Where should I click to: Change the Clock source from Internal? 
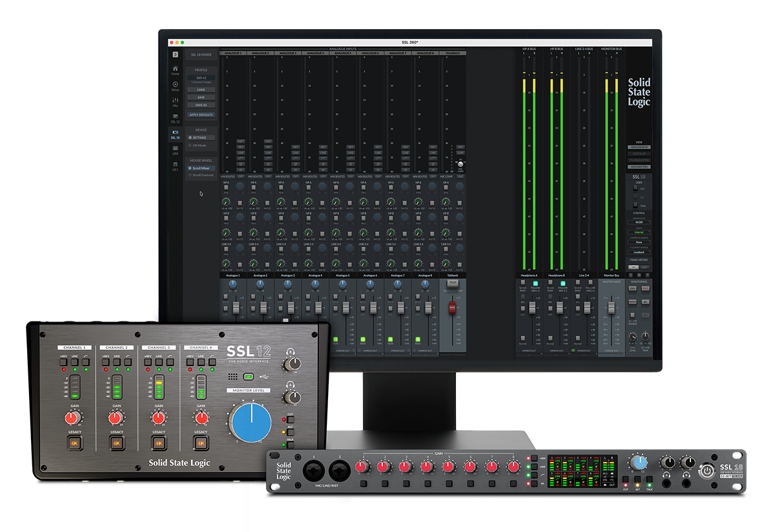(639, 232)
